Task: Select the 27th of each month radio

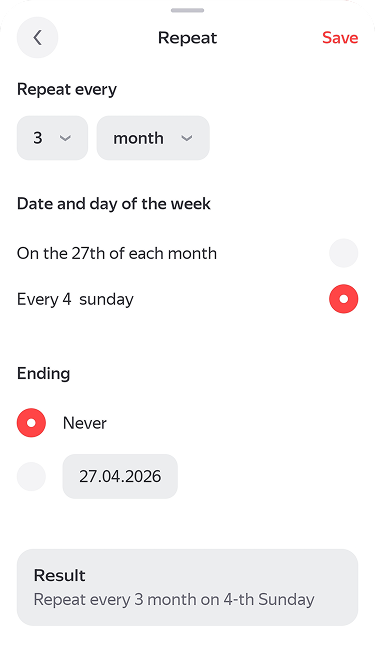Action: [343, 253]
